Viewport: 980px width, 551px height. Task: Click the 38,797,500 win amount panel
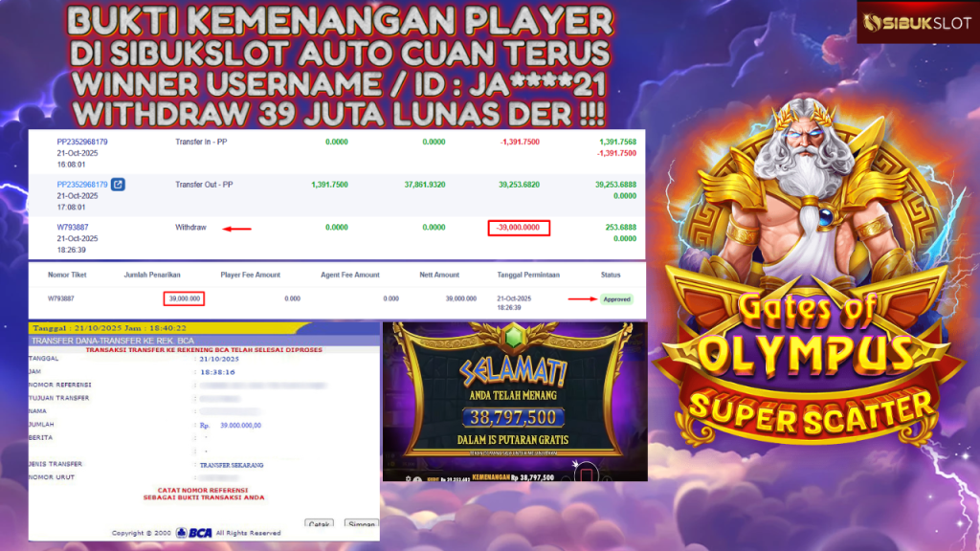click(x=514, y=417)
